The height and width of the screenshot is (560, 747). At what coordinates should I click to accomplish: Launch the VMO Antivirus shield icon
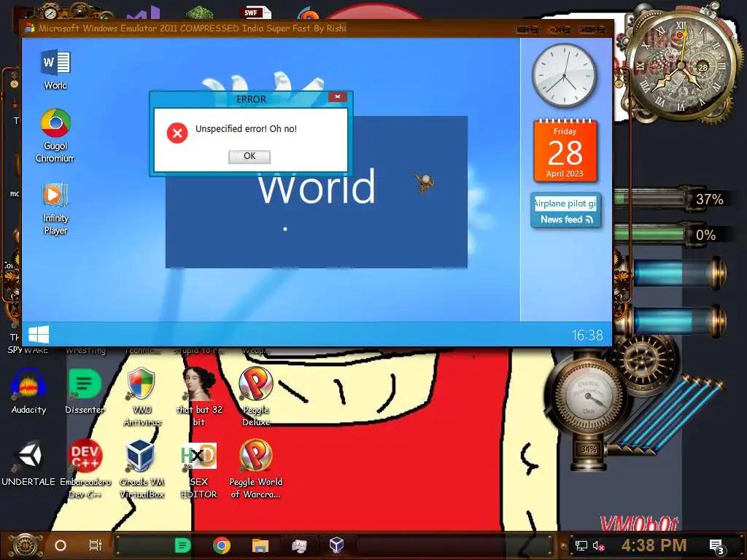pos(142,396)
